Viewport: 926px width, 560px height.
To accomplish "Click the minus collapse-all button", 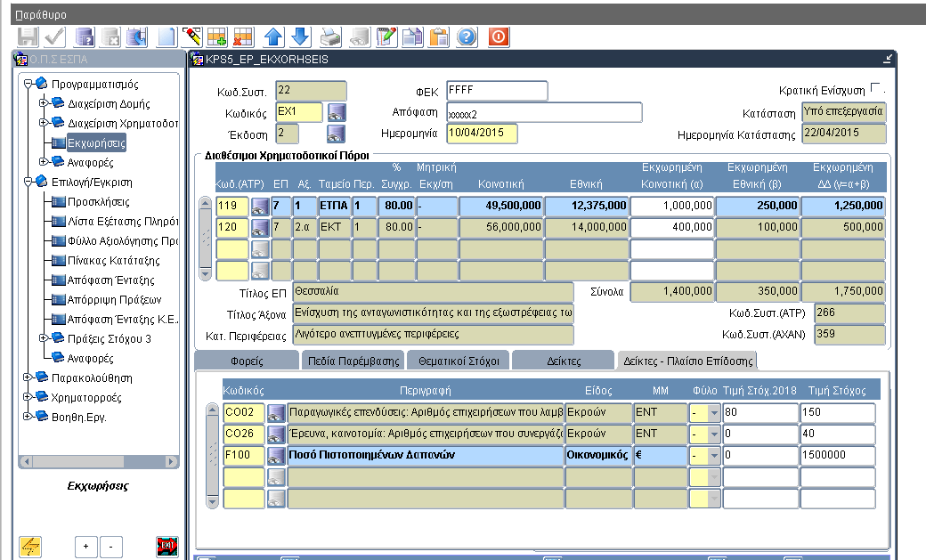I will click(111, 547).
